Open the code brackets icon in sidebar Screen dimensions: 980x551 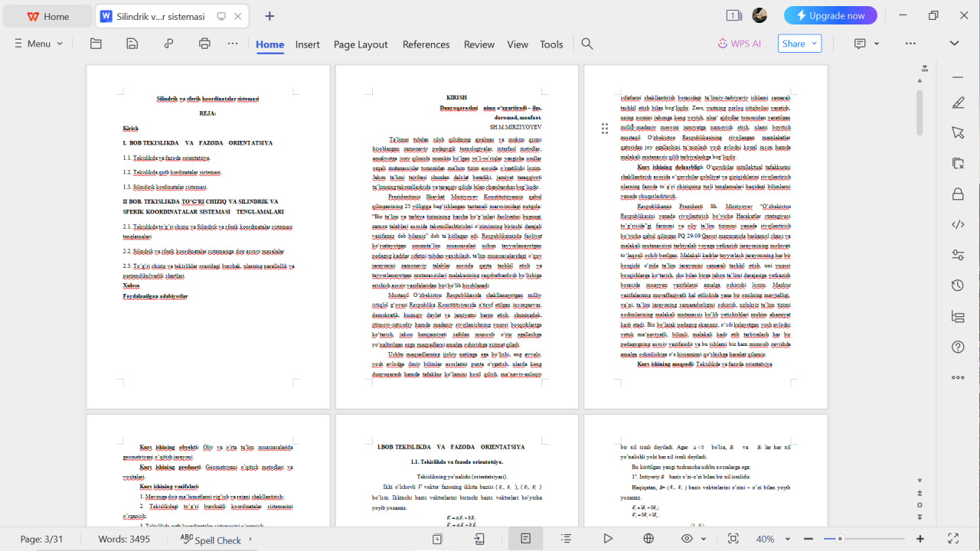tap(958, 224)
